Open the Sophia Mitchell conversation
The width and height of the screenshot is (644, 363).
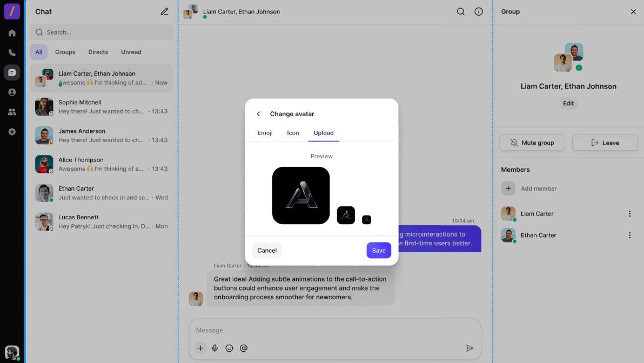pyautogui.click(x=102, y=107)
